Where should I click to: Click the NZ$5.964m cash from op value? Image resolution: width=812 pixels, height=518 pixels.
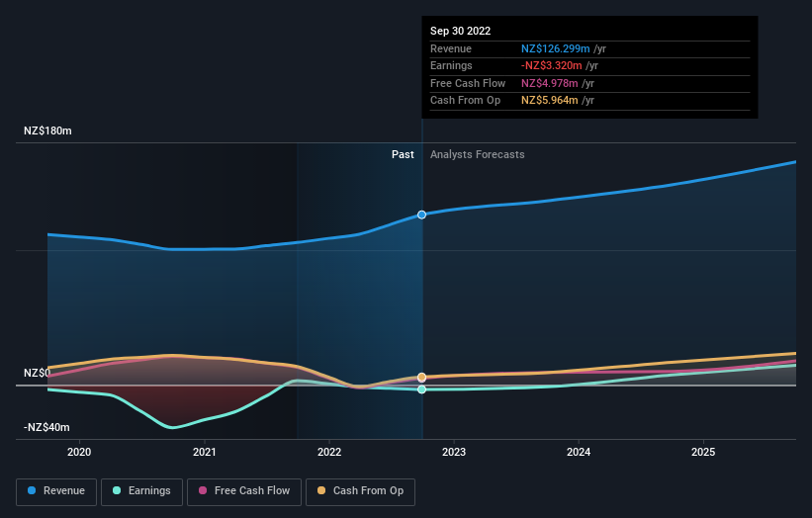550,101
